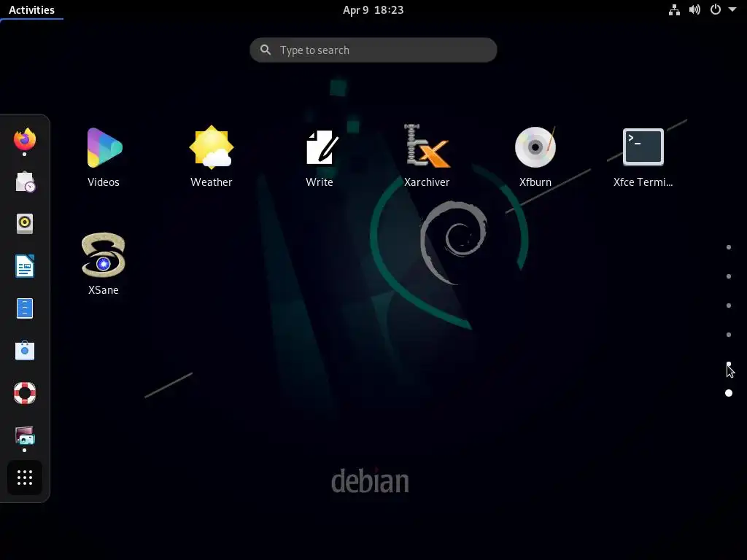Expand the system menu dropdown arrow
Viewport: 747px width, 560px height.
coord(732,10)
